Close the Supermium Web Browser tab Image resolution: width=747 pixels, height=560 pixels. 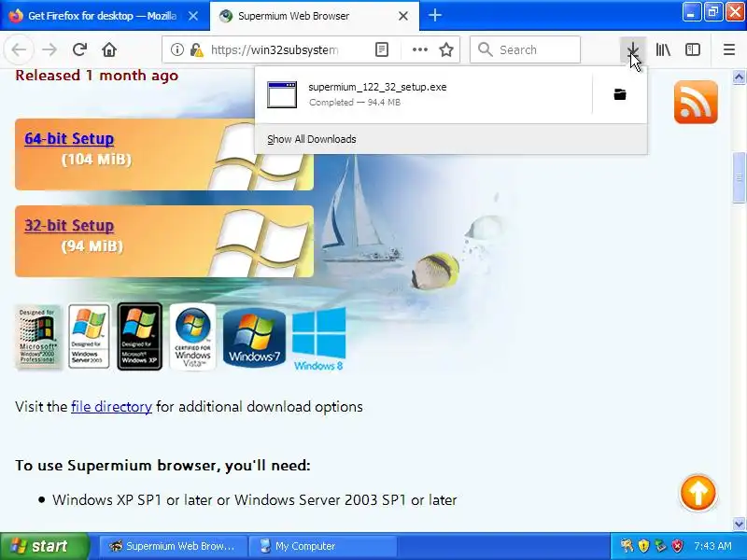pos(403,16)
